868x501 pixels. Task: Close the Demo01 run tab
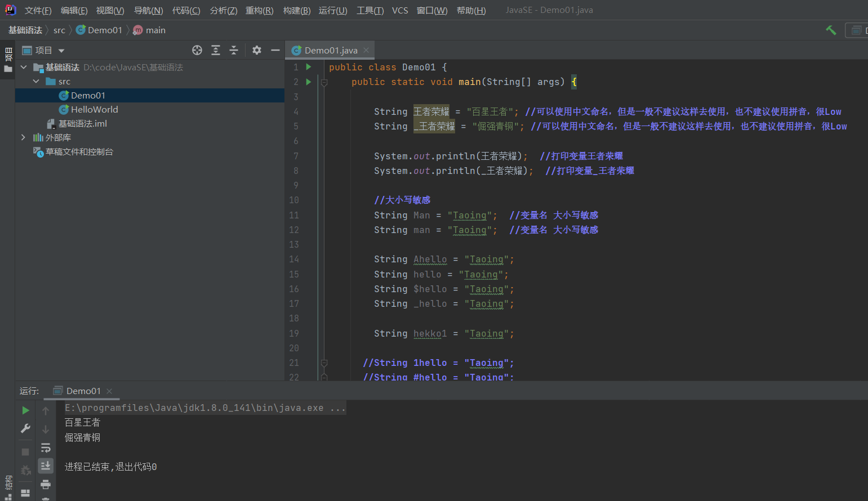109,391
